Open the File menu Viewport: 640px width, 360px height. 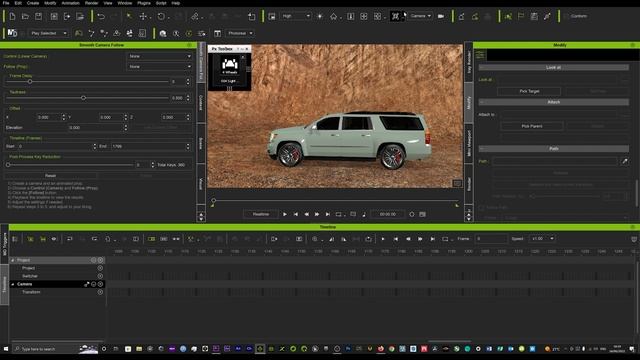tap(6, 3)
